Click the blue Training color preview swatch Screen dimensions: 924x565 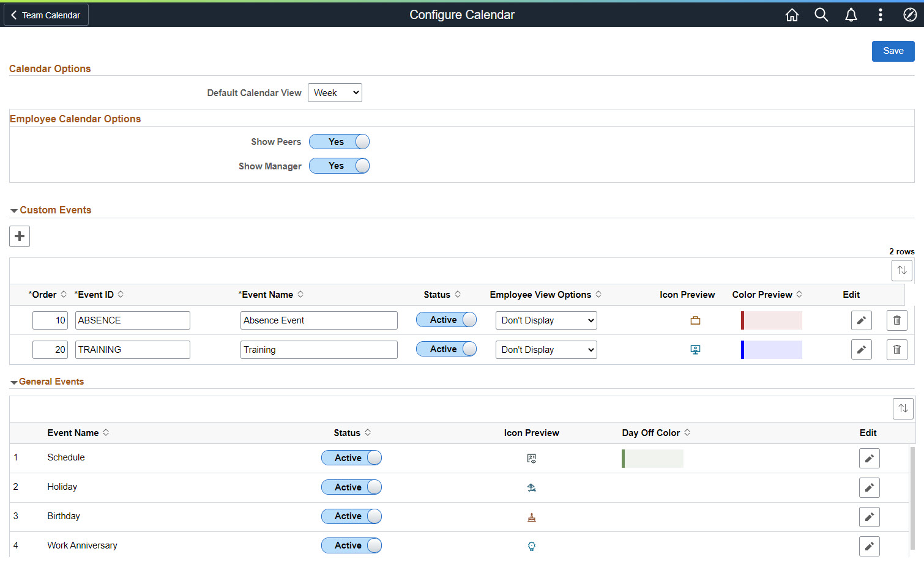coord(771,350)
